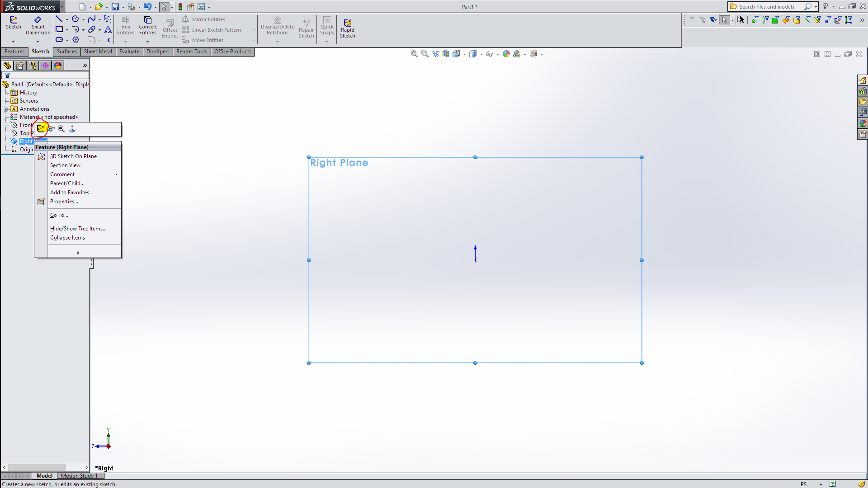This screenshot has height=488, width=868.
Task: Expand the Annotations tree node
Action: tap(5, 109)
